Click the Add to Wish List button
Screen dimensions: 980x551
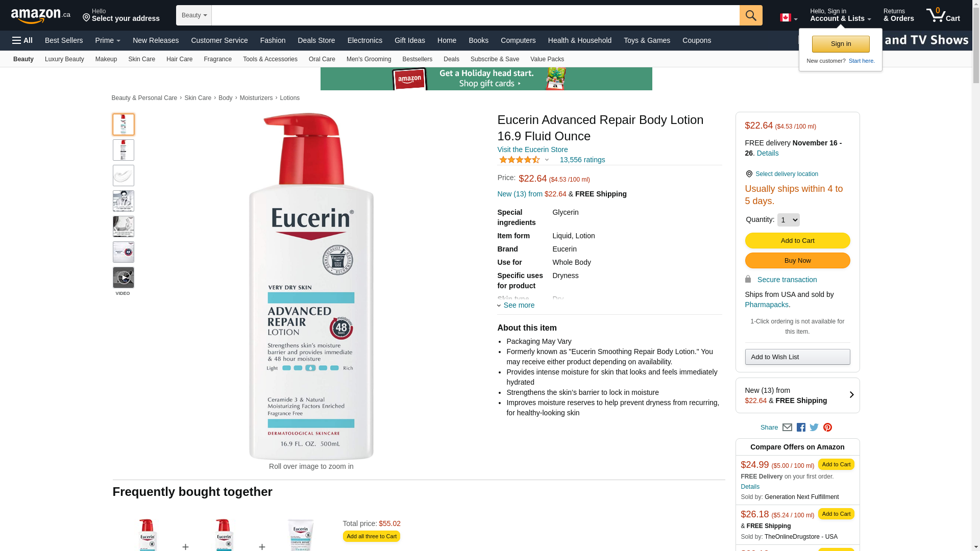(797, 357)
